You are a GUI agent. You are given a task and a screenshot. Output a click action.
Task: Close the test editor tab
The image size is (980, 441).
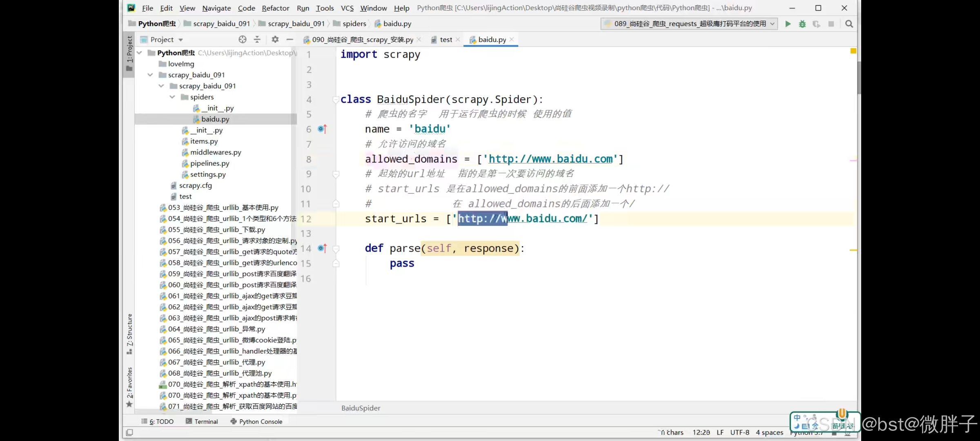pyautogui.click(x=458, y=39)
